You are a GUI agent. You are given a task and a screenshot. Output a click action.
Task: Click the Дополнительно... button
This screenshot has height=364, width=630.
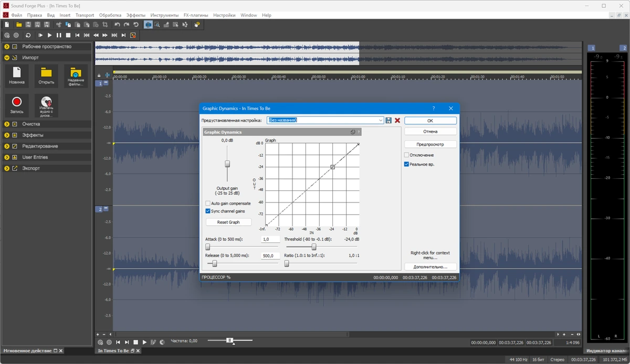430,267
